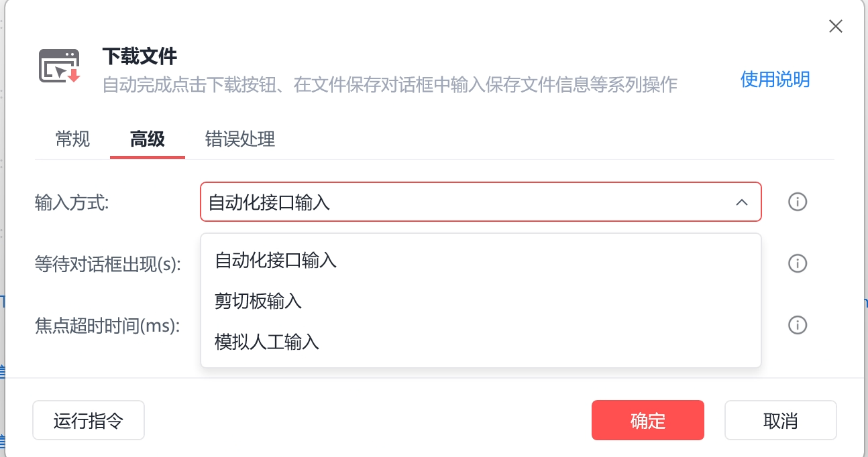Open the 使用说明 help link
Screen dimensions: 868x457
(x=775, y=79)
